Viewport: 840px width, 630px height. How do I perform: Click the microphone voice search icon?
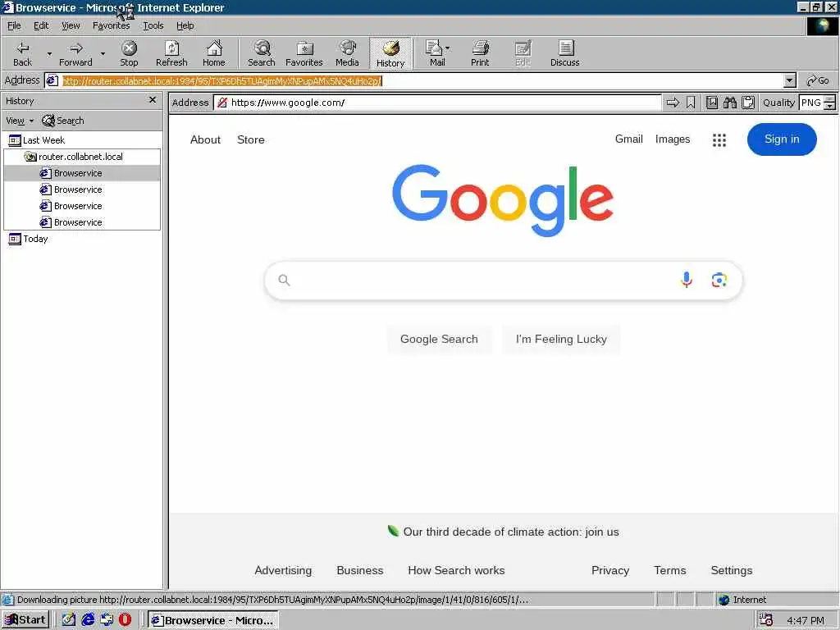(687, 280)
